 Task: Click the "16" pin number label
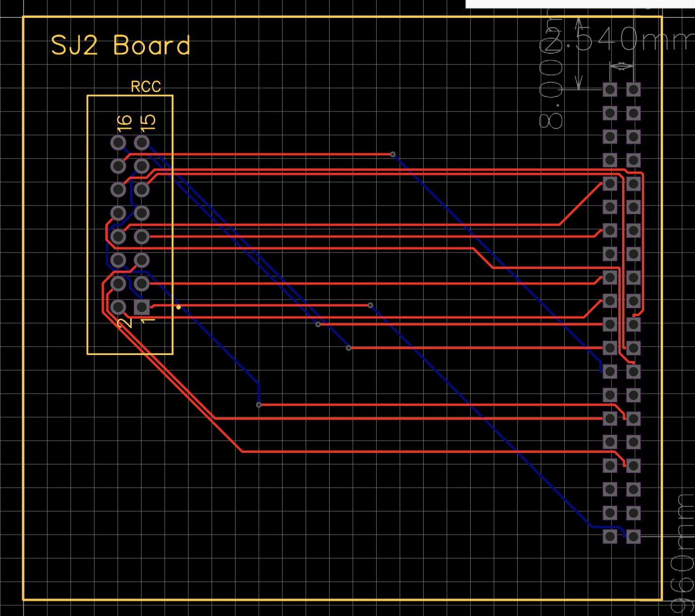124,122
